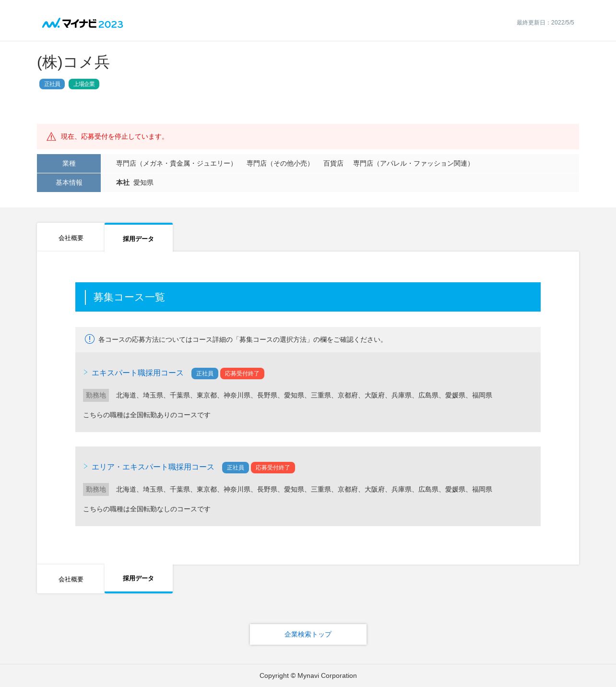The width and height of the screenshot is (616, 687).
Task: Click 勤務地 label in エリア・エキスパート職採用コース card
Action: click(96, 489)
